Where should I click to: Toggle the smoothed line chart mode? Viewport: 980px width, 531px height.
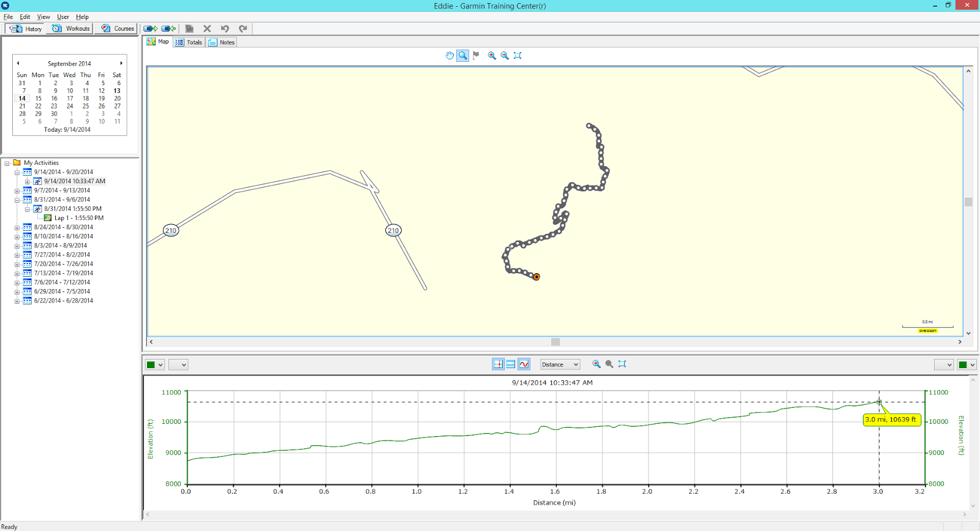click(524, 364)
